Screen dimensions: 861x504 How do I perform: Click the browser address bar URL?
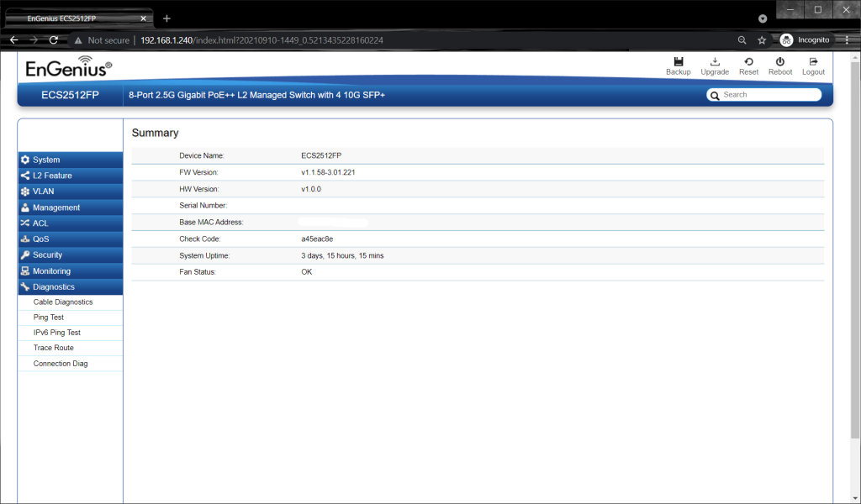(262, 40)
